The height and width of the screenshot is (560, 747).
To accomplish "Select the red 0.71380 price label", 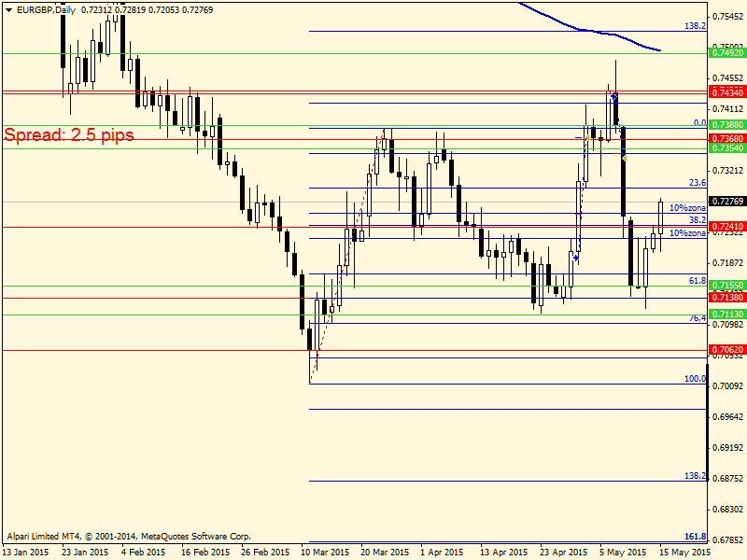I will point(727,297).
